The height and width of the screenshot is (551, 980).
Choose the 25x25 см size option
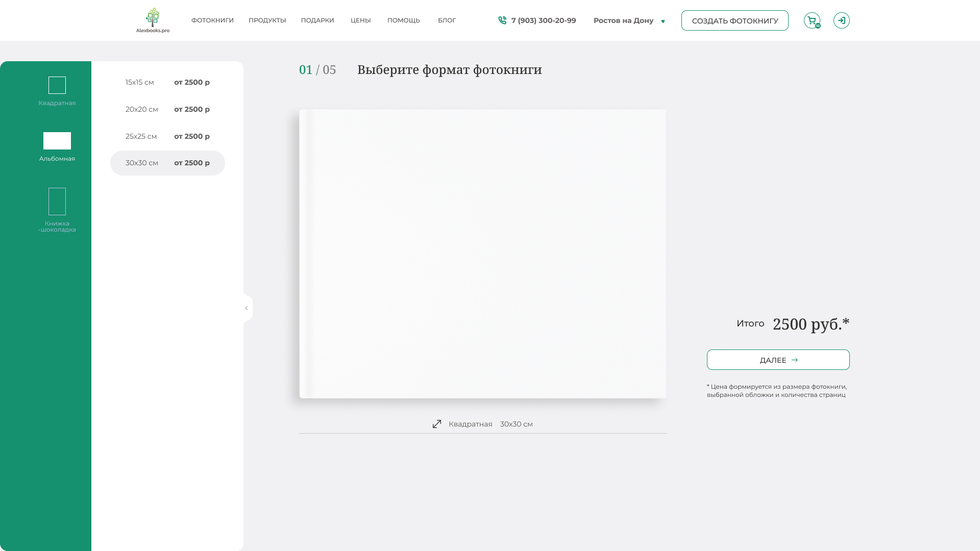pyautogui.click(x=167, y=136)
